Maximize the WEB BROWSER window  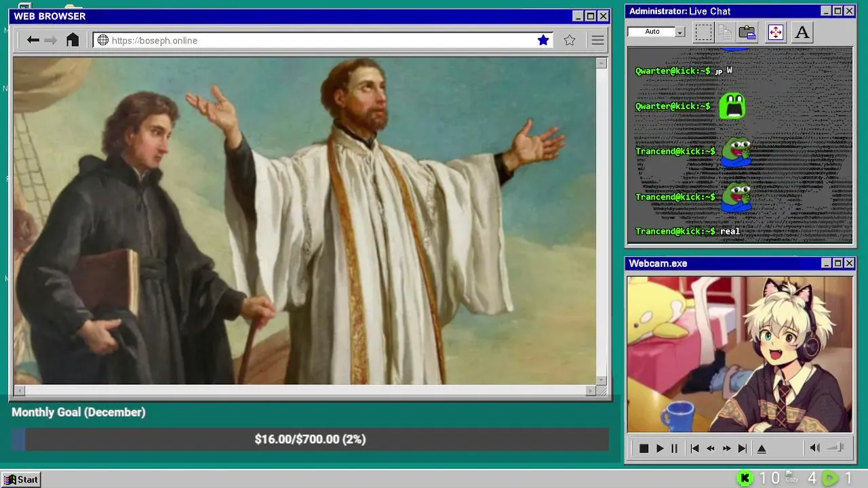click(x=590, y=16)
